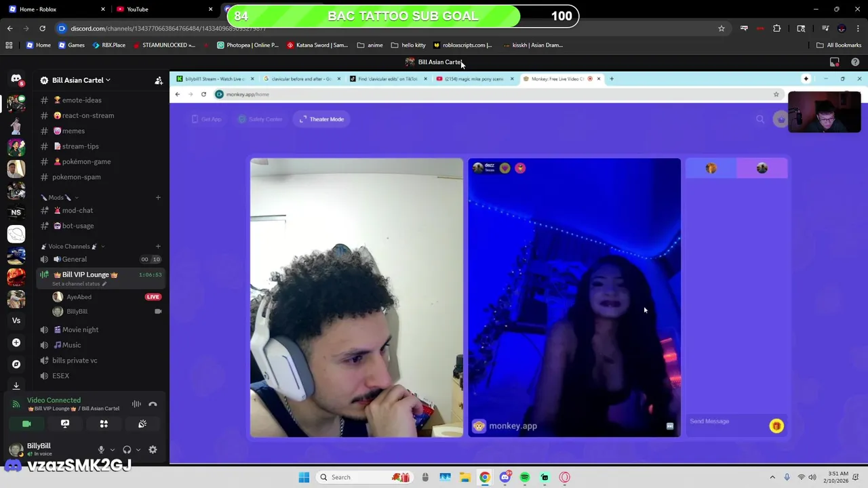This screenshot has width=868, height=488.
Task: Create channel in Voice Channels category
Action: pos(158,246)
